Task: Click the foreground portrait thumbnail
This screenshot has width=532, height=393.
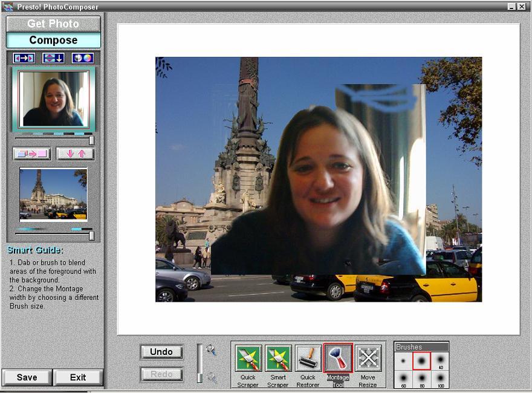Action: click(54, 99)
